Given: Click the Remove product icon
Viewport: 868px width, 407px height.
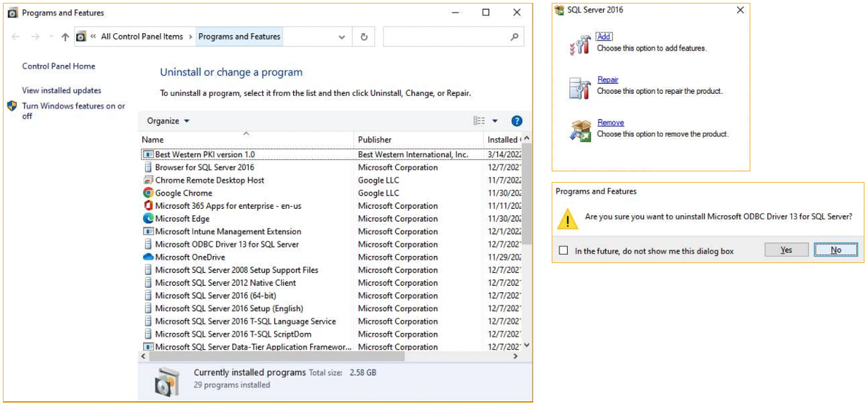Looking at the screenshot, I should point(580,130).
